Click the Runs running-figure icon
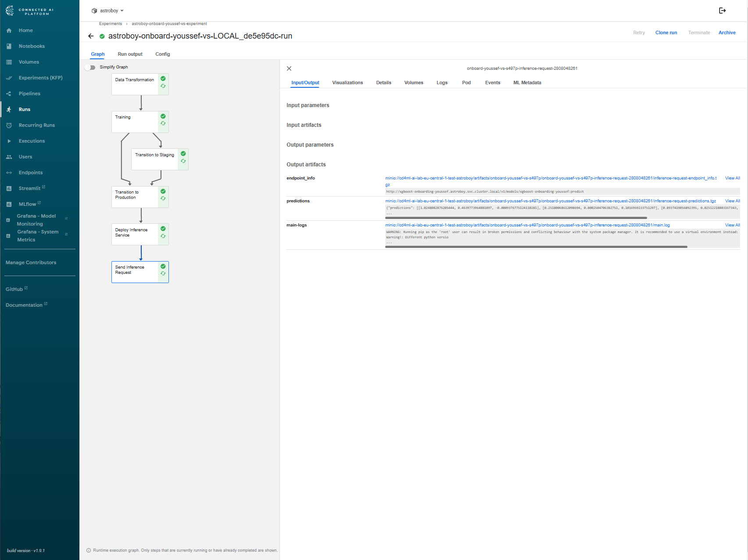This screenshot has width=748, height=560. tap(9, 109)
